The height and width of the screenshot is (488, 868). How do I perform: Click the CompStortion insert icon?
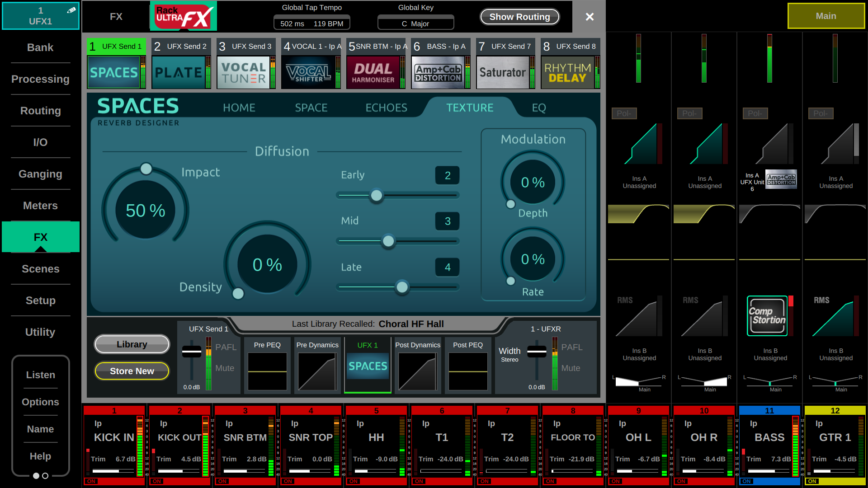point(767,316)
